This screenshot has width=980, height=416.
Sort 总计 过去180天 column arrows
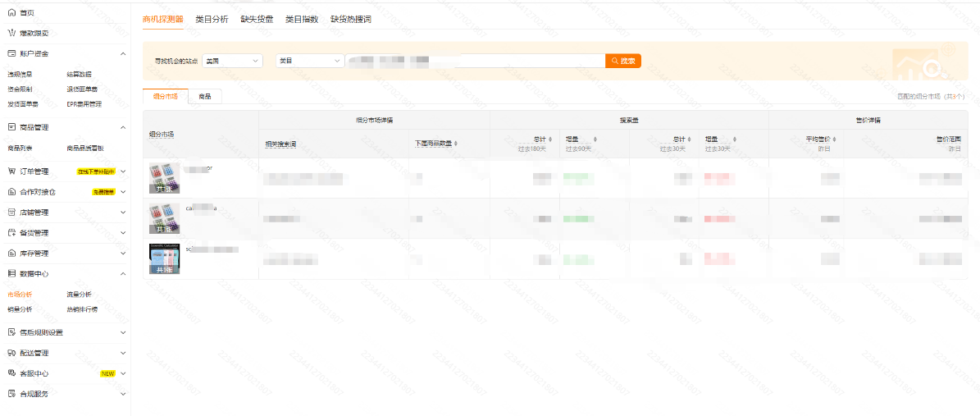coord(550,139)
